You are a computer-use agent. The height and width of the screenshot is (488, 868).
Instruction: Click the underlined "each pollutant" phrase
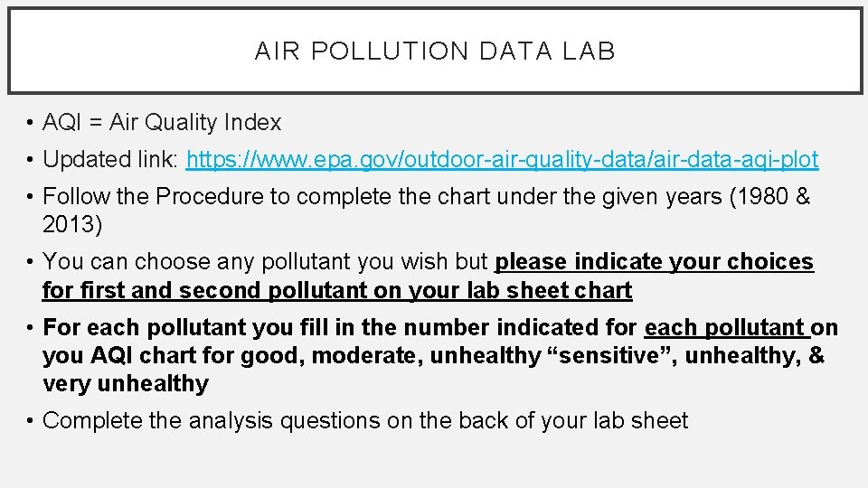click(x=725, y=327)
